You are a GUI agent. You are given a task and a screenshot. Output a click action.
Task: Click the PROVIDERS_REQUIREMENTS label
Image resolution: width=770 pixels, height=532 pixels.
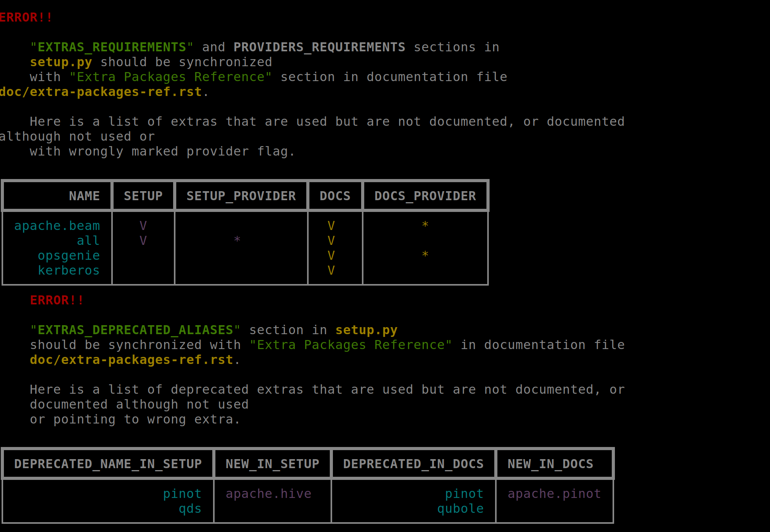tap(319, 47)
